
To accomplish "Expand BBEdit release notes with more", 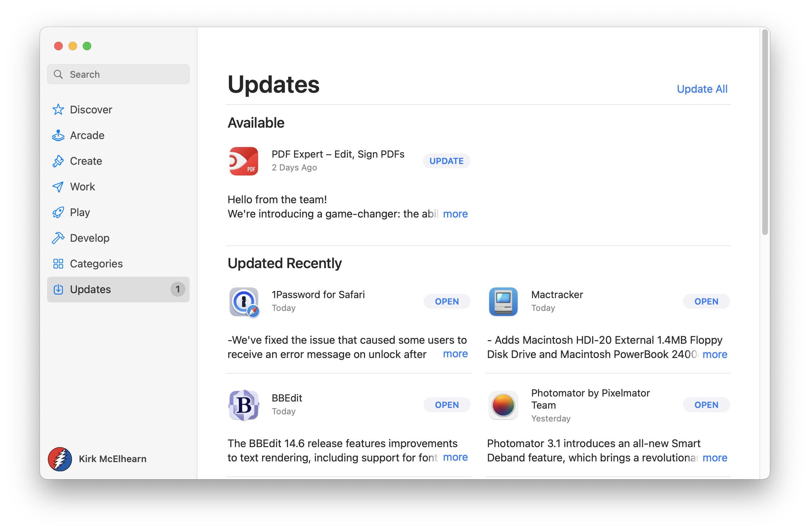I will [x=455, y=457].
